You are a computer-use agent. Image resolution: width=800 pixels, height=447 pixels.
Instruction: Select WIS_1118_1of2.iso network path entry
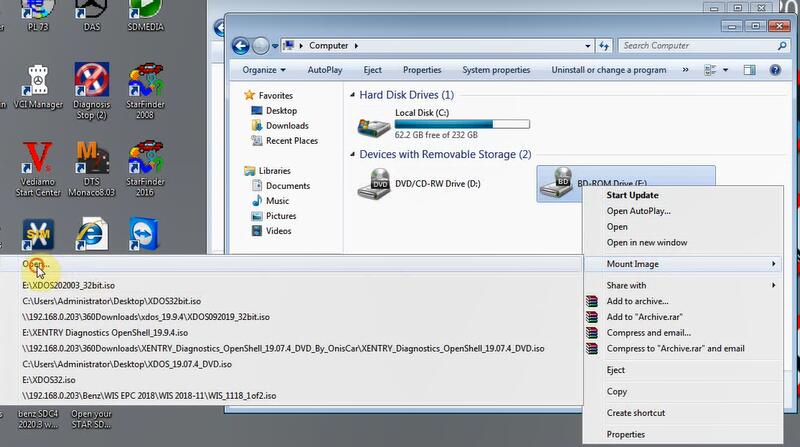tap(291, 395)
